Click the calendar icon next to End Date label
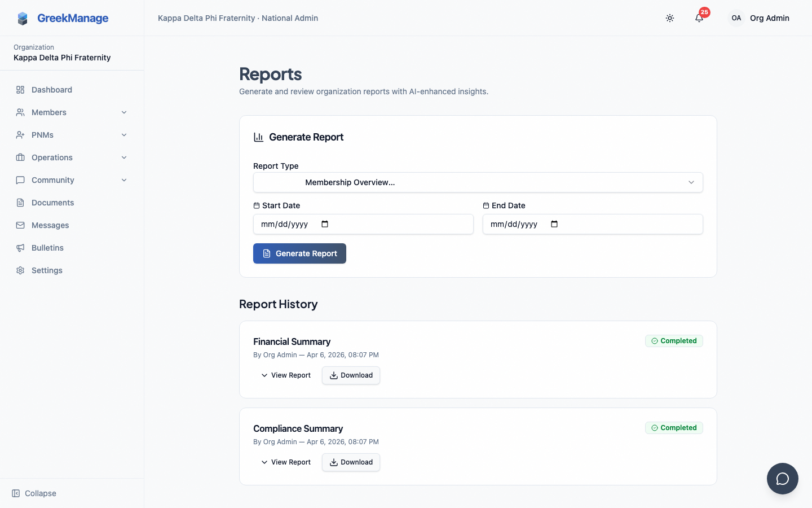Viewport: 812px width, 508px height. (486, 205)
